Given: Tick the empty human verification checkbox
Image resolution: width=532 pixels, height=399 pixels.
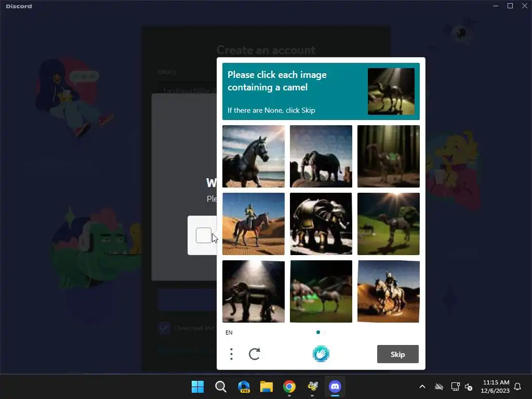Looking at the screenshot, I should point(204,235).
